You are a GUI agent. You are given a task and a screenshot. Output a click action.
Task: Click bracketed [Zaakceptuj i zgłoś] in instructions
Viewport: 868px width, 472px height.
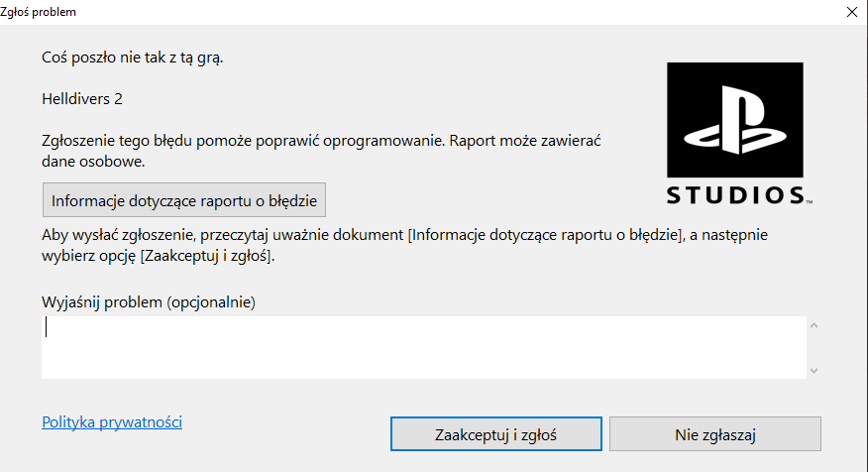(206, 257)
